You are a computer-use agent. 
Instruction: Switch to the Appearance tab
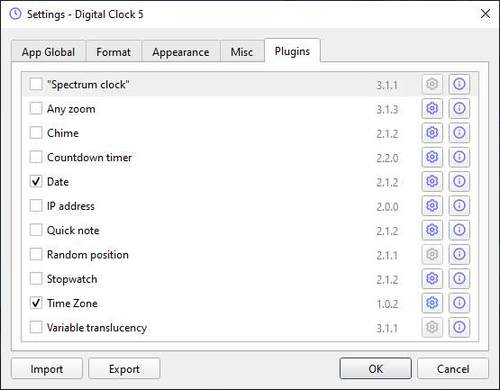(x=181, y=52)
